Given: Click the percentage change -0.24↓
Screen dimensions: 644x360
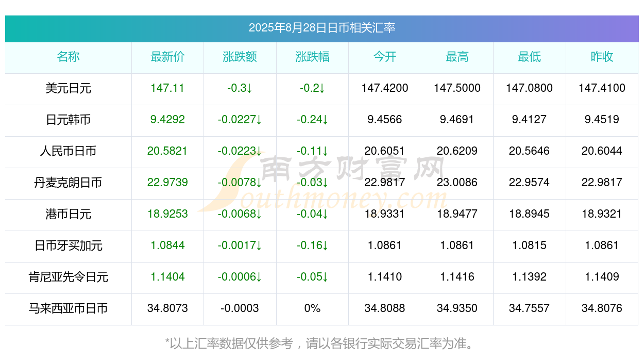Looking at the screenshot, I should (312, 120).
